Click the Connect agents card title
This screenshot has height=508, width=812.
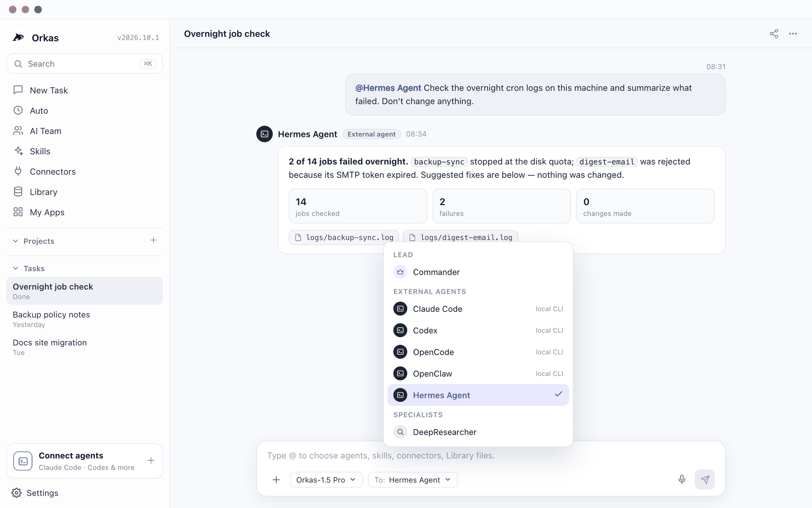71,456
